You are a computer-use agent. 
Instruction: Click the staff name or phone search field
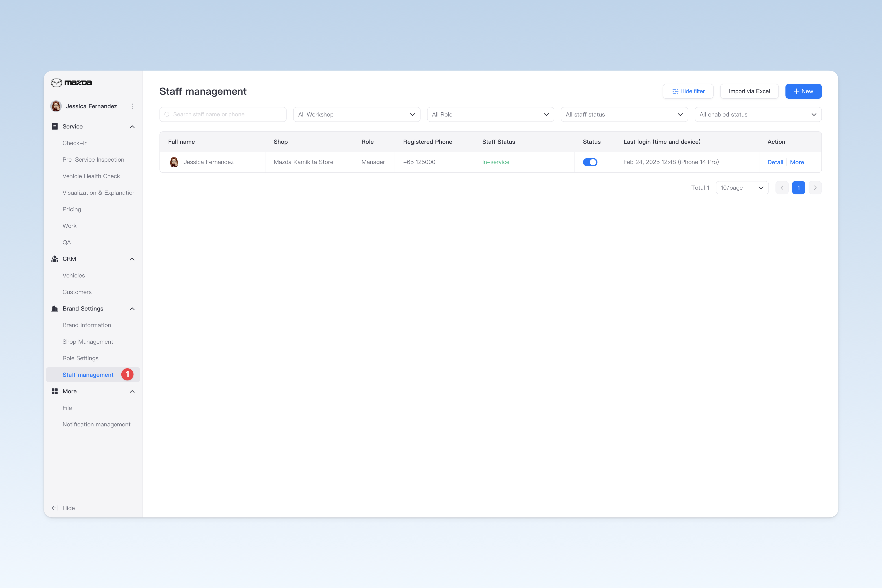(223, 114)
